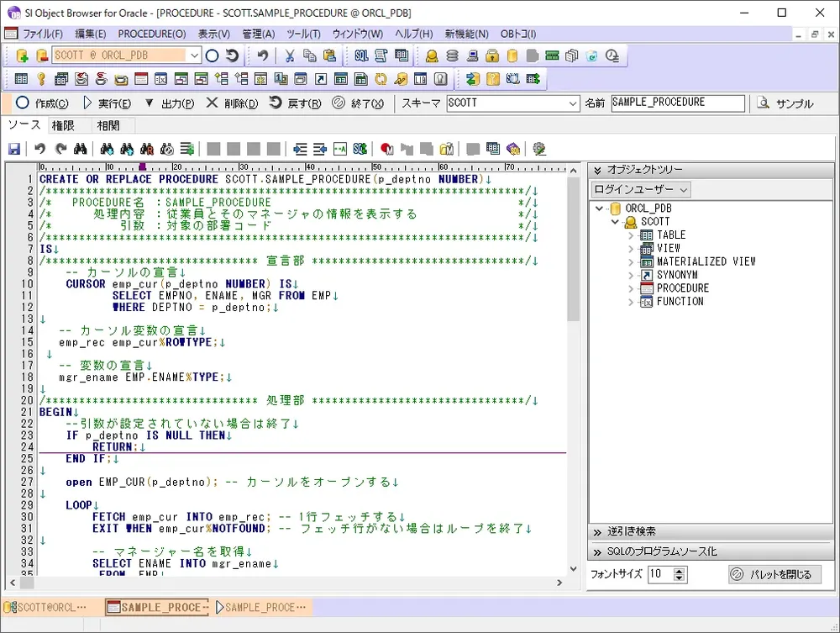Click the reload icon beside the connection combo box

[x=232, y=55]
